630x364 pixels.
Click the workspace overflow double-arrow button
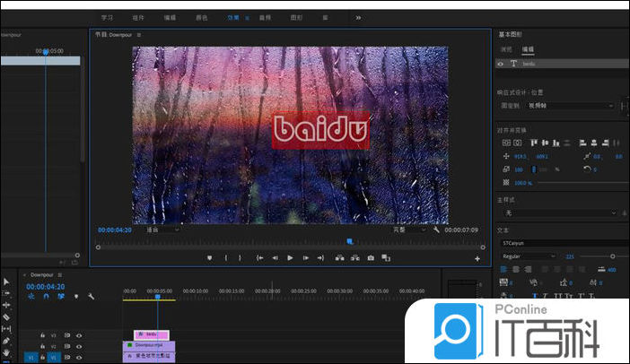coord(359,17)
